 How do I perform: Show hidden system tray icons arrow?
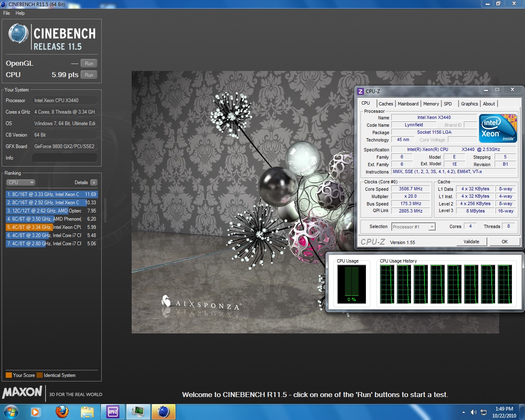[x=463, y=412]
